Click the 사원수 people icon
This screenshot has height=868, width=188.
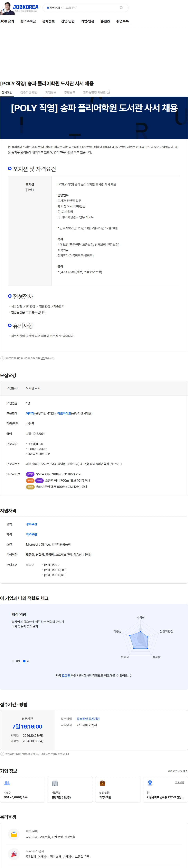click(7, 783)
